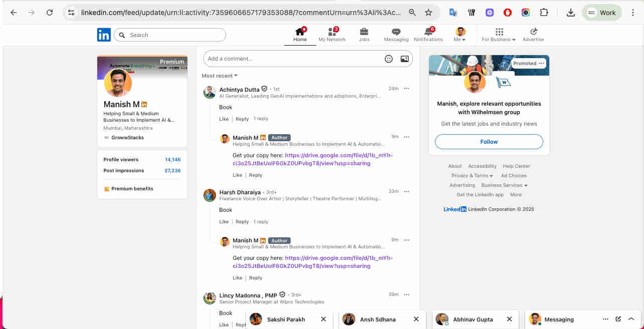The height and width of the screenshot is (329, 644).
Task: Click the LinkedIn logo icon
Action: (x=104, y=35)
